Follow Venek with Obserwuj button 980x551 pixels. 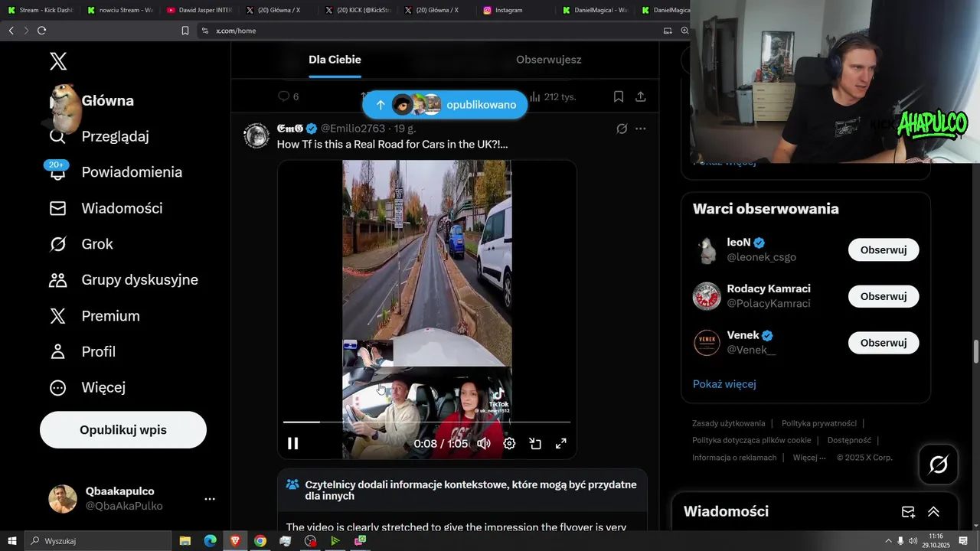884,343
